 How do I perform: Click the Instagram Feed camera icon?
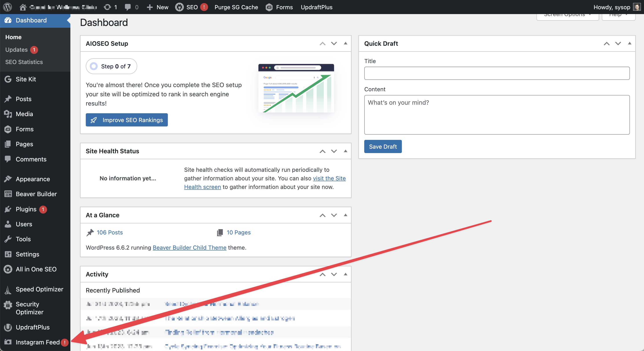(8, 342)
